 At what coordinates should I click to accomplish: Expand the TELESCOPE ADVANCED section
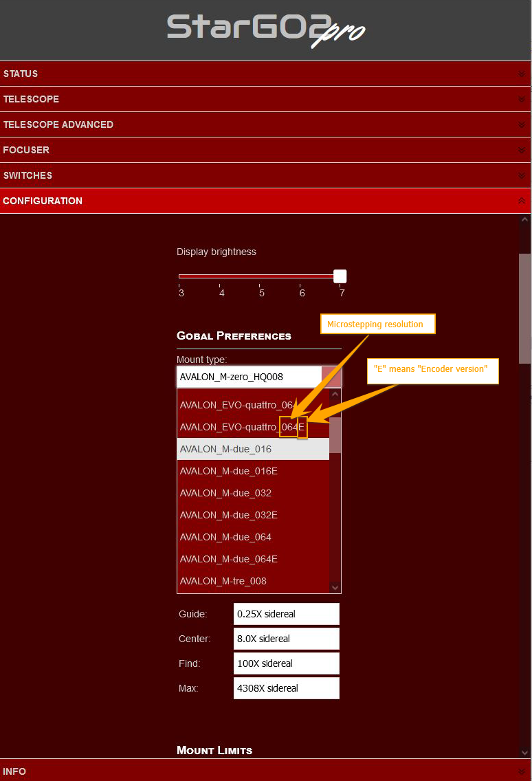point(265,124)
